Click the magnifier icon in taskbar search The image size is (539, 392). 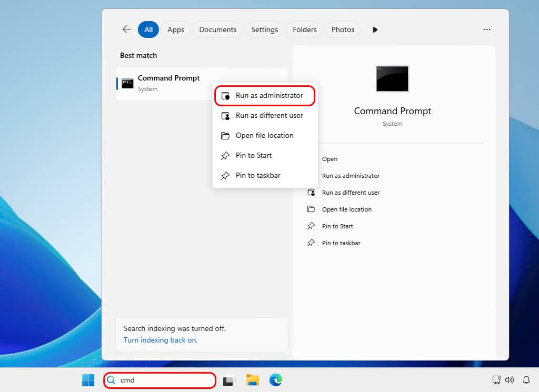point(111,380)
